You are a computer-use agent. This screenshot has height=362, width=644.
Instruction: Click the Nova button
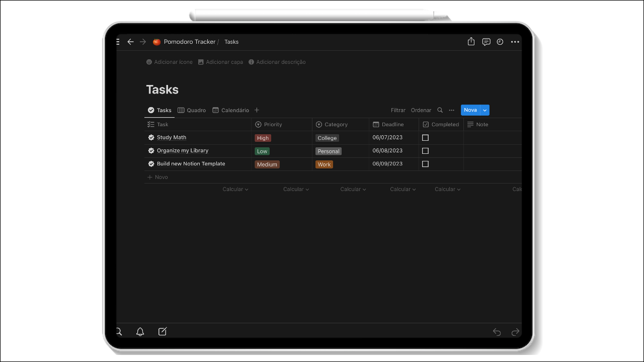(x=470, y=110)
